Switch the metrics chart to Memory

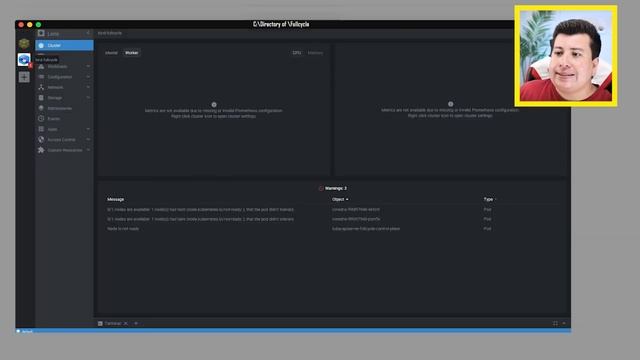pos(315,53)
